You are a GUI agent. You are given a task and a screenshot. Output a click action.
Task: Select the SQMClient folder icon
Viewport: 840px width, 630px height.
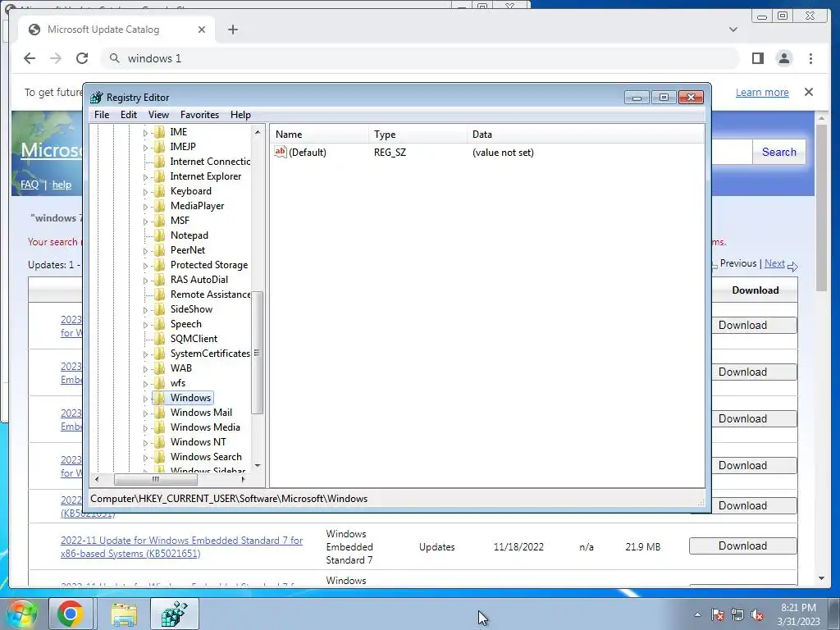click(x=159, y=339)
